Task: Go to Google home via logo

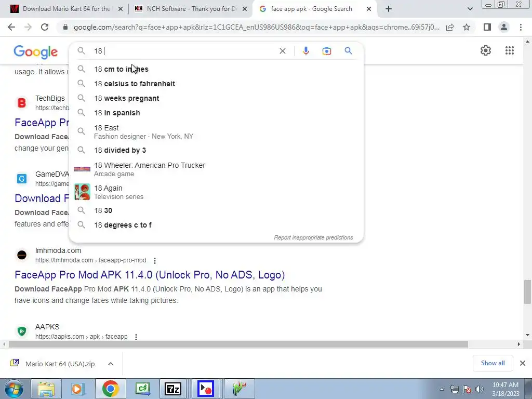Action: [x=36, y=51]
